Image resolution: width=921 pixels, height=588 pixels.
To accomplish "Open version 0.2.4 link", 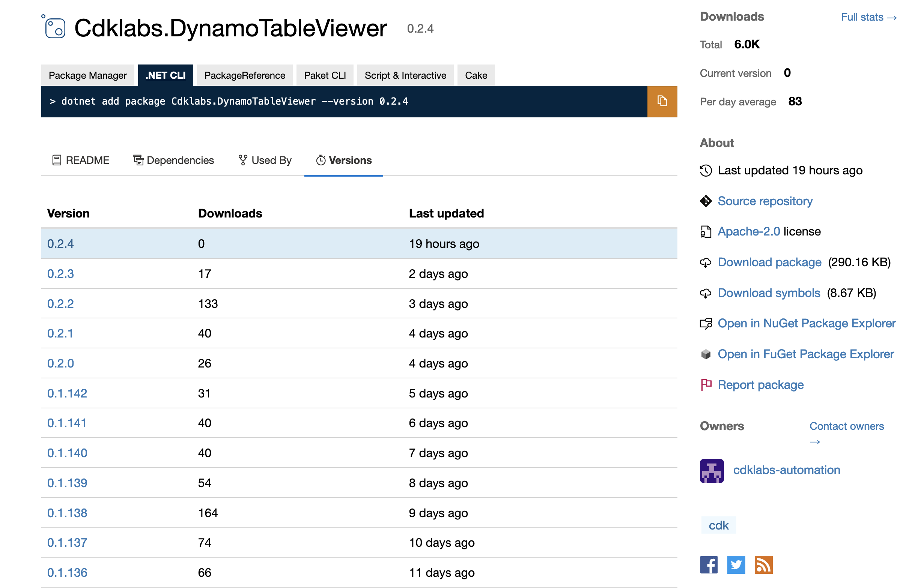I will pyautogui.click(x=60, y=244).
